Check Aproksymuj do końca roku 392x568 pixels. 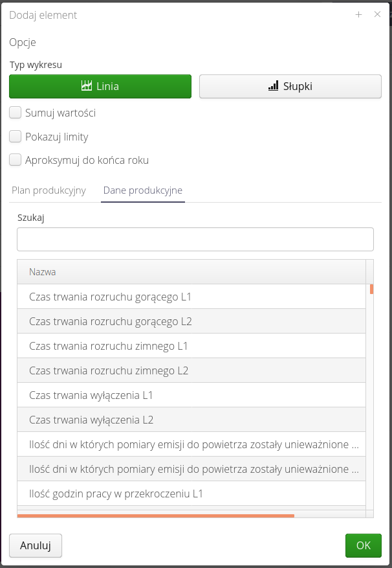tap(16, 160)
